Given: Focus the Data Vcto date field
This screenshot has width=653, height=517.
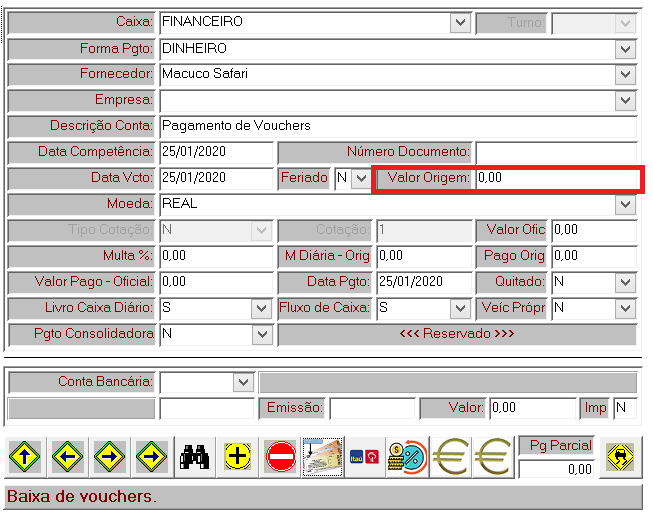Looking at the screenshot, I should click(x=216, y=178).
